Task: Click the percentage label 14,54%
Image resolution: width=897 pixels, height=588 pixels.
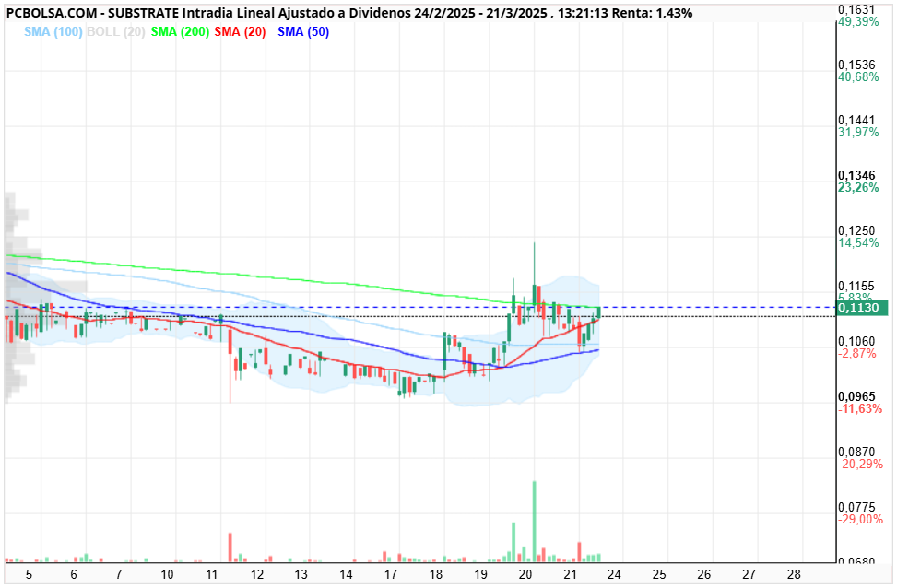Action: point(858,242)
